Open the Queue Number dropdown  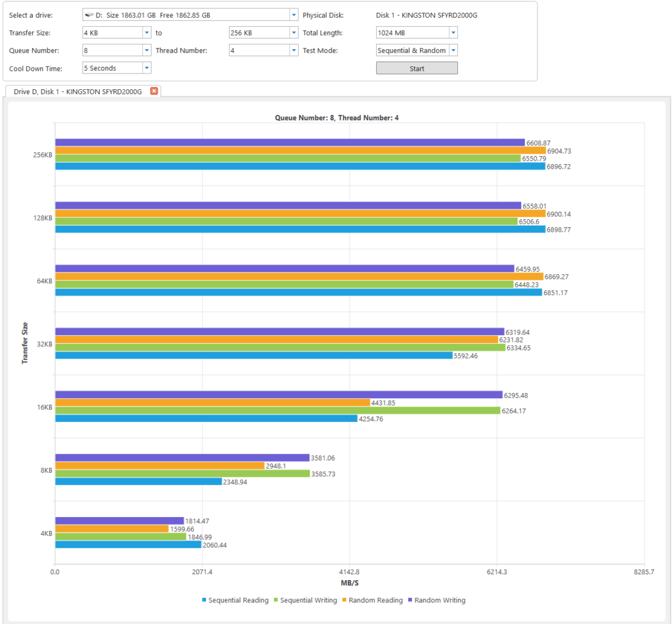(x=148, y=50)
